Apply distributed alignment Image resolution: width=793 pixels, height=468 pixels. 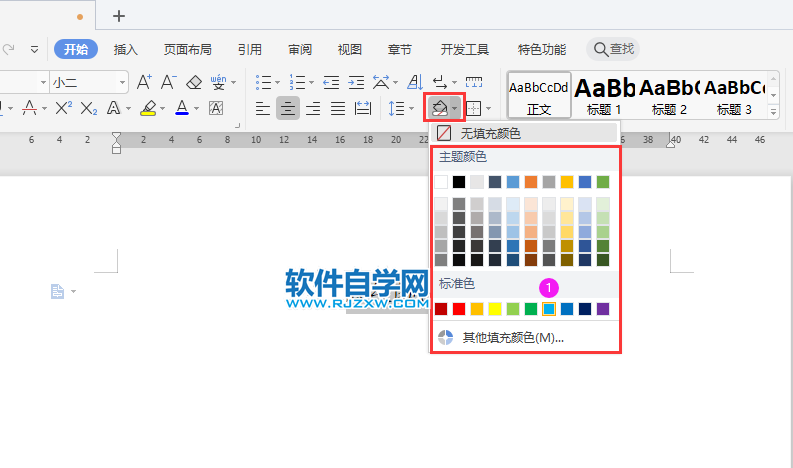point(363,108)
